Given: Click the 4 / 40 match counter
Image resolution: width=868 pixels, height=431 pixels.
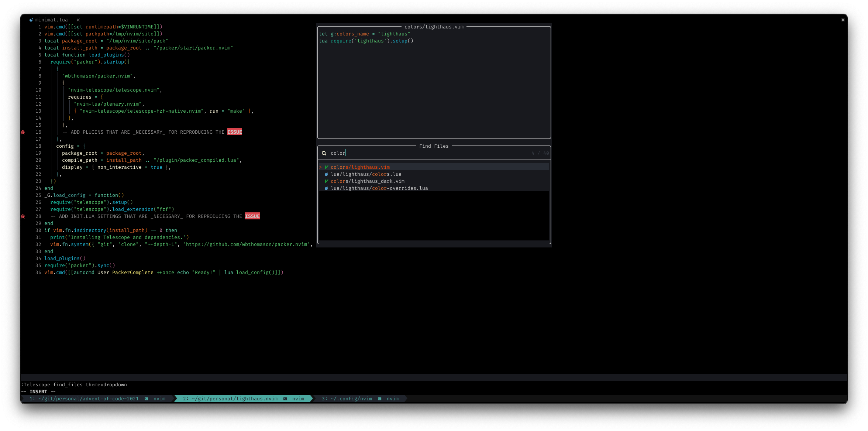Looking at the screenshot, I should coord(540,153).
